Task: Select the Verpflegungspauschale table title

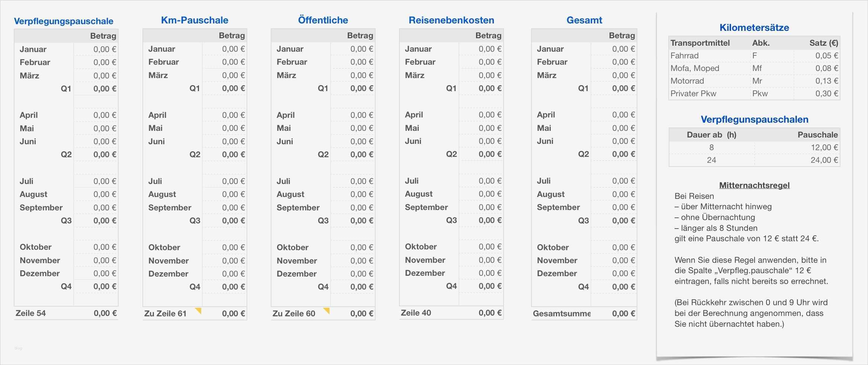Action: 64,21
